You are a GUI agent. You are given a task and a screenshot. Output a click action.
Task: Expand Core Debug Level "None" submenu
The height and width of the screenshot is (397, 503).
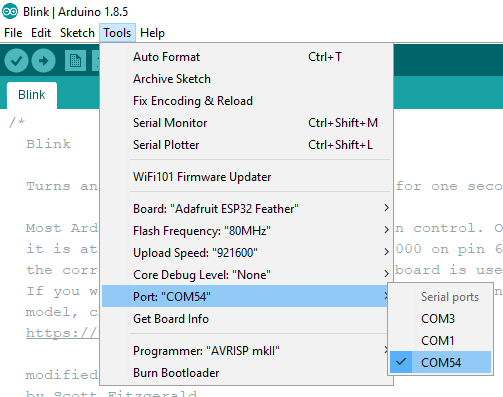pos(246,275)
